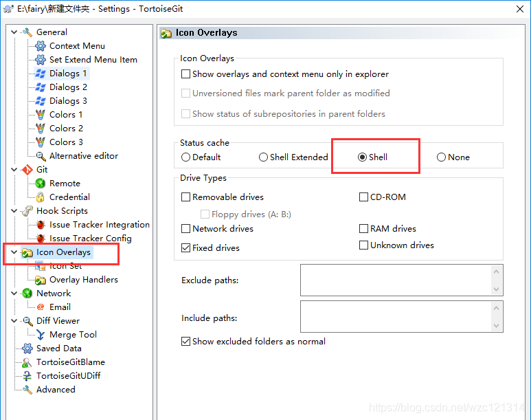This screenshot has height=420, width=531.
Task: Close the TortoiseGit Settings window
Action: [x=520, y=9]
